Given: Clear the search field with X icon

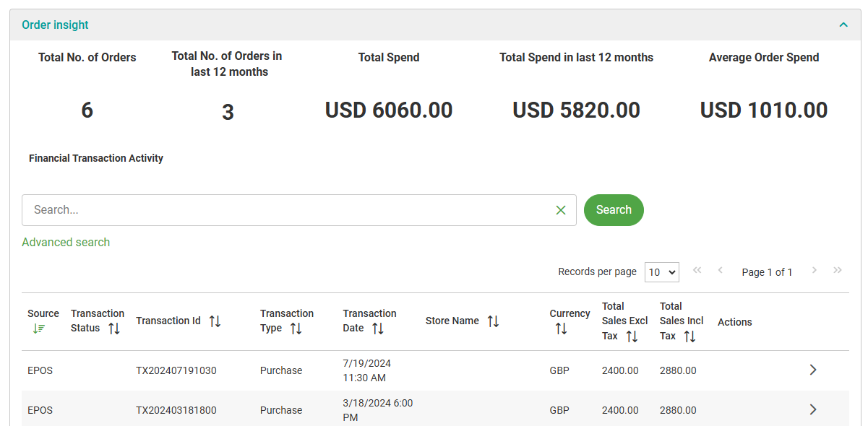Looking at the screenshot, I should click(x=561, y=210).
